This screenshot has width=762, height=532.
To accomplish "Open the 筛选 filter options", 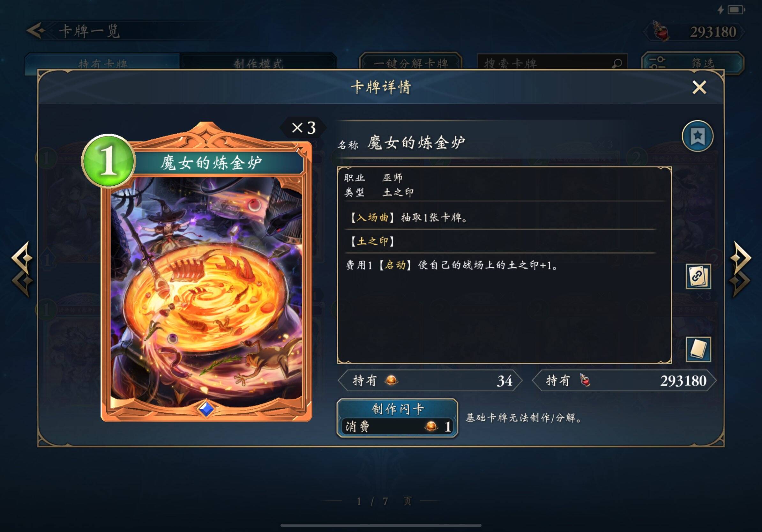I will tap(693, 63).
